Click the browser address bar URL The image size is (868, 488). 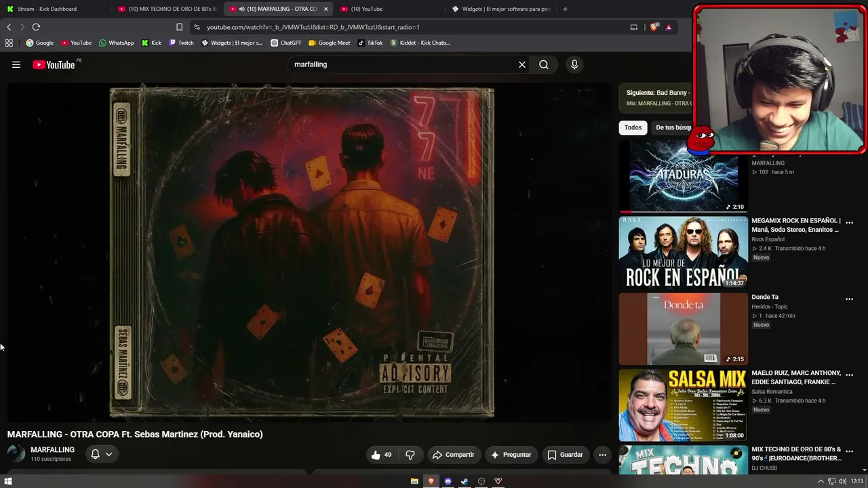pos(313,27)
